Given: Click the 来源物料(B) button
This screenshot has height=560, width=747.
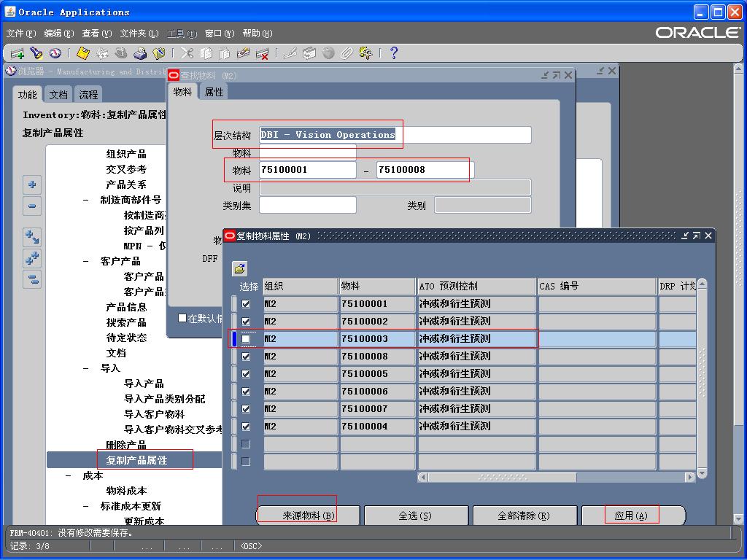Looking at the screenshot, I should (x=308, y=516).
